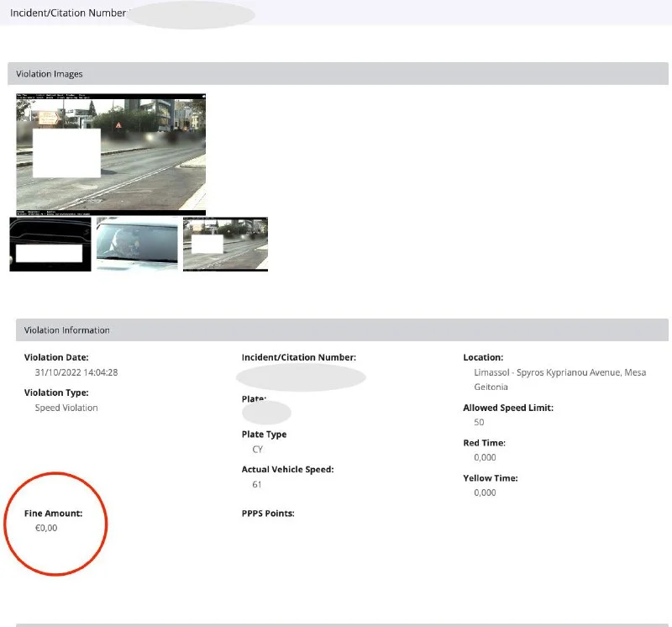Click the allowed speed limit value 50
This screenshot has width=672, height=627.
(x=479, y=422)
